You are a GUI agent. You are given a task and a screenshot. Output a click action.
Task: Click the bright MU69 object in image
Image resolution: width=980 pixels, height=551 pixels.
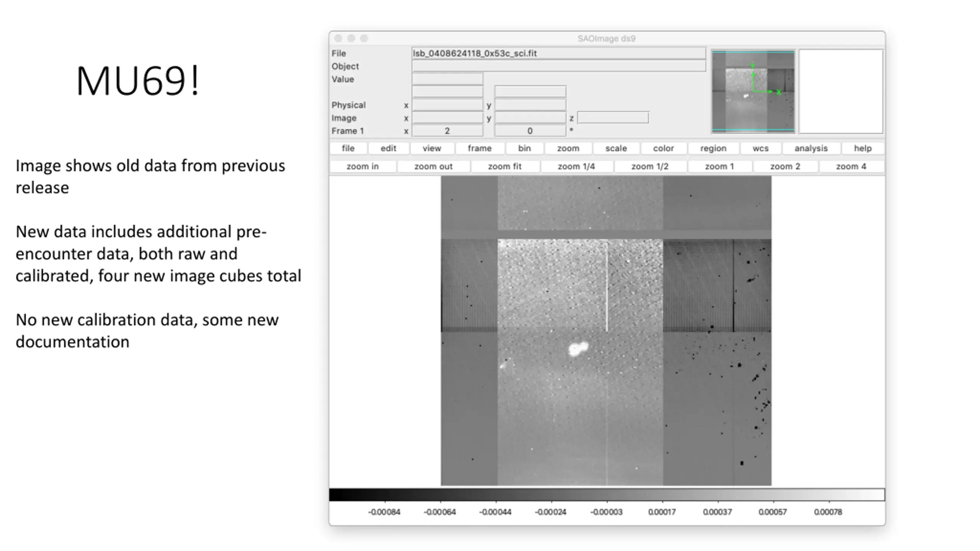[x=578, y=349]
